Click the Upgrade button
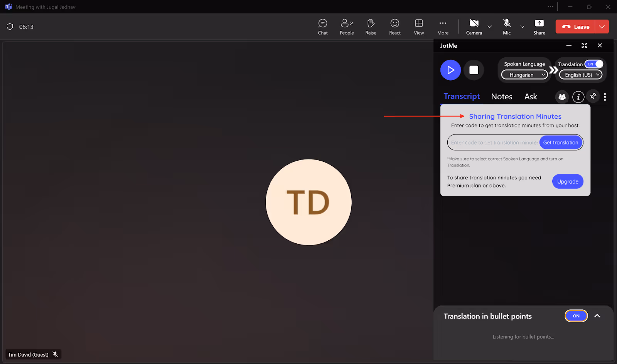 [568, 181]
